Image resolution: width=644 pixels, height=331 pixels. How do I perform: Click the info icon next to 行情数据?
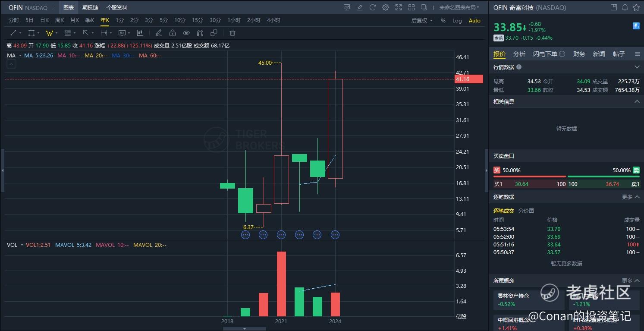[x=519, y=67]
